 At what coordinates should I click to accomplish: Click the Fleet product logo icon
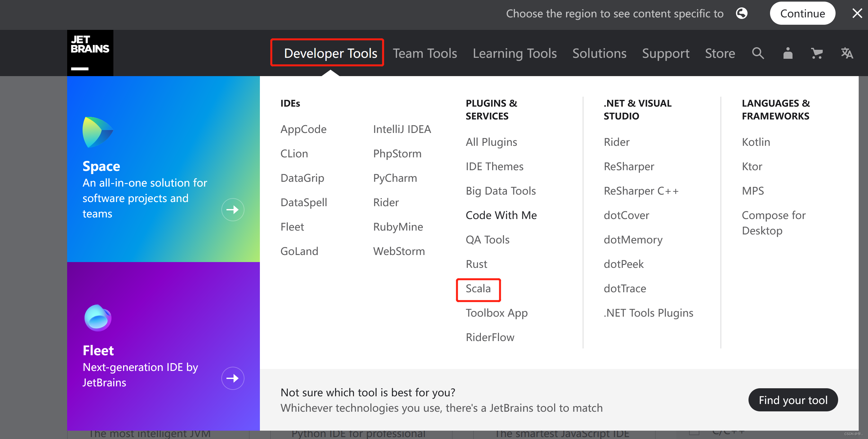pos(98,318)
